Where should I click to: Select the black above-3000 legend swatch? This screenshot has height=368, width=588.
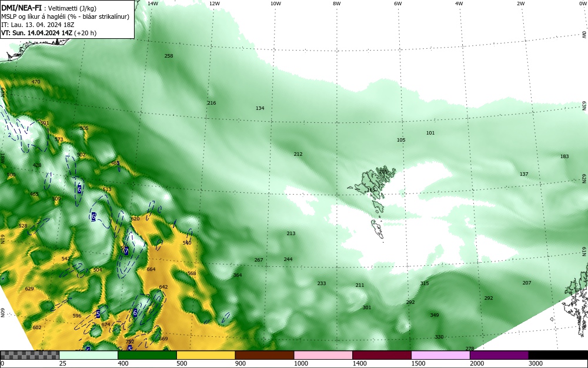(558, 355)
